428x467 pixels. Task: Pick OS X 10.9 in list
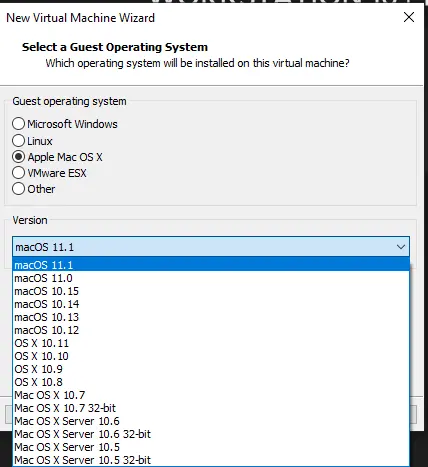pyautogui.click(x=211, y=369)
